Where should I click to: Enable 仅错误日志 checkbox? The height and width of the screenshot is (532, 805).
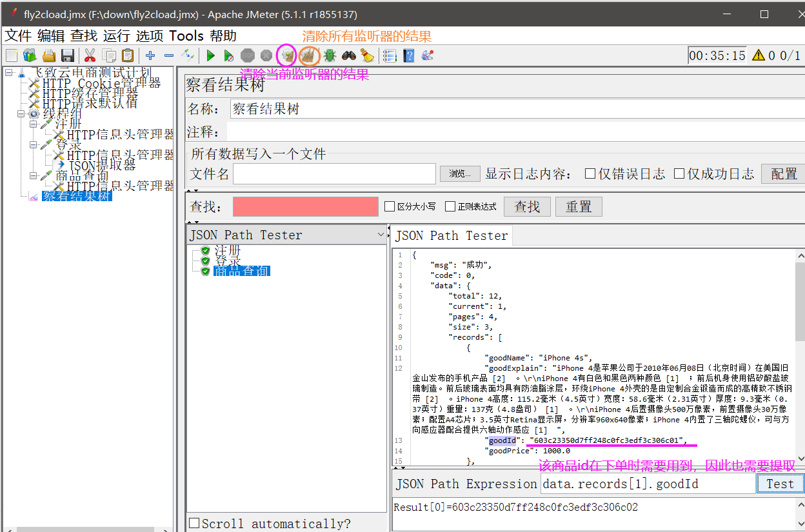(590, 173)
